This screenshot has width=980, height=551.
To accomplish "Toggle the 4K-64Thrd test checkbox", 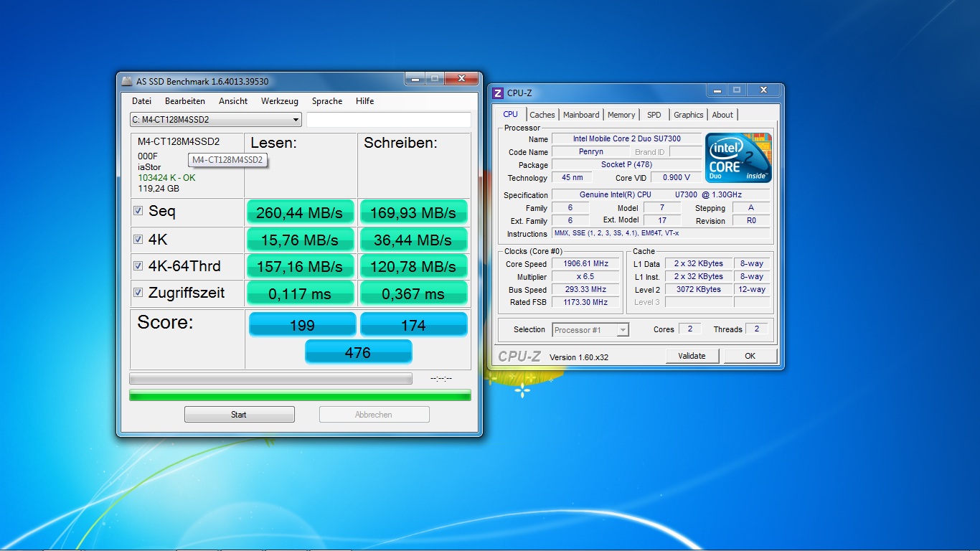I will coord(138,265).
